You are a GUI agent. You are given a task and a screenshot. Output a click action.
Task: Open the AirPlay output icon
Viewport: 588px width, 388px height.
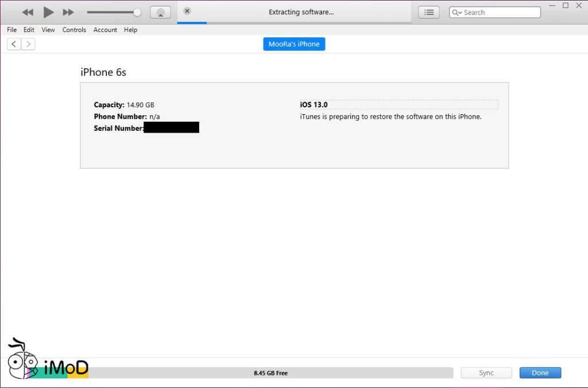point(161,13)
